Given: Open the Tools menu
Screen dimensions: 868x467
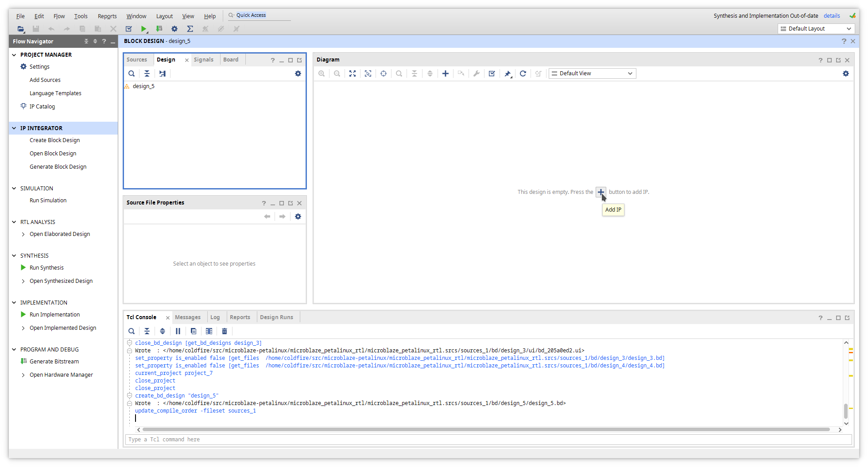Looking at the screenshot, I should point(81,16).
